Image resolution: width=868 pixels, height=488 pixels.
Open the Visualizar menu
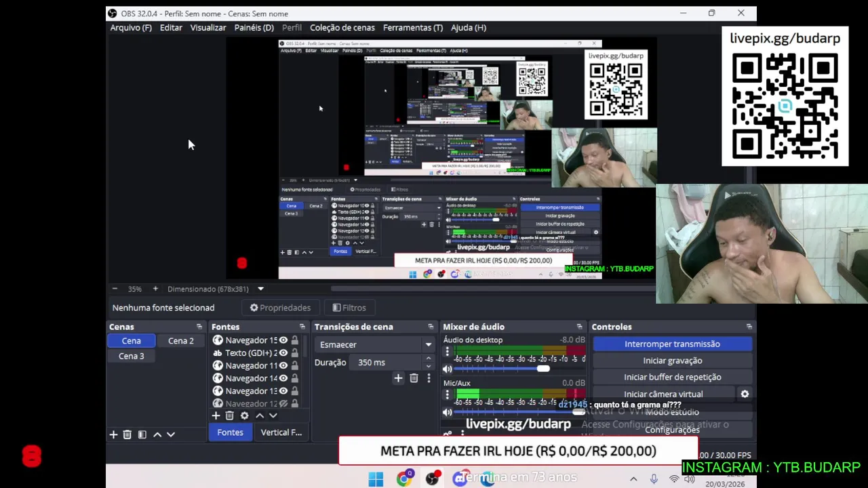click(208, 28)
